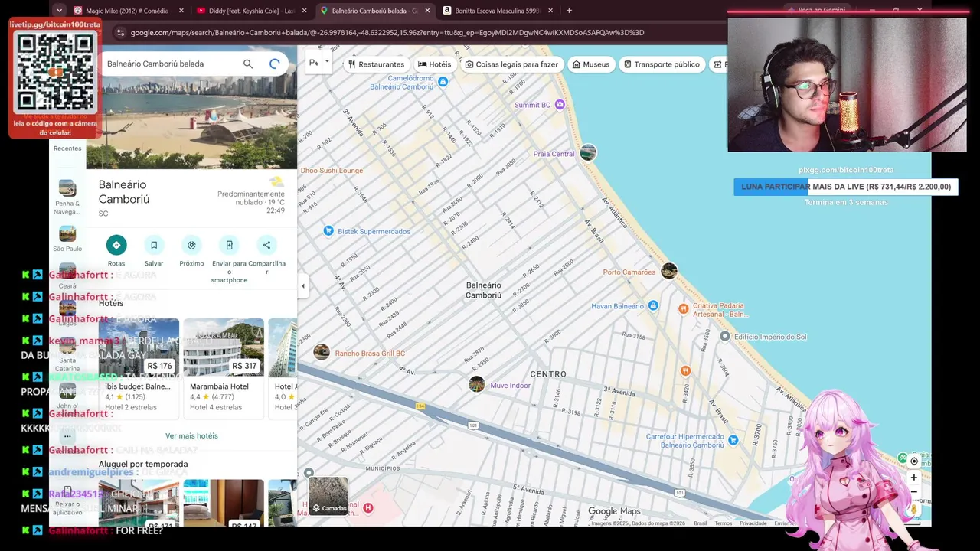The image size is (980, 551).
Task: Zoom out on the map
Action: (x=913, y=492)
